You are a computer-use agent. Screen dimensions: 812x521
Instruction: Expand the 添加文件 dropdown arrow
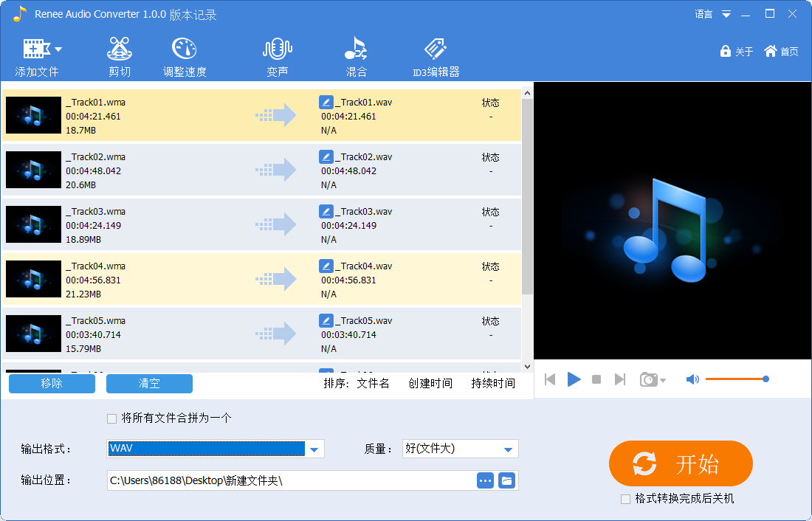coord(58,49)
